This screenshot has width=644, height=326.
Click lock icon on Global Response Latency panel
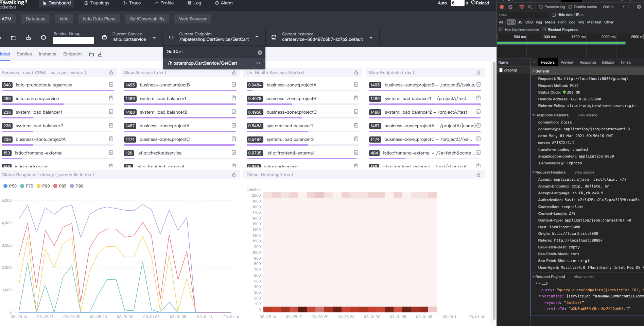point(234,175)
